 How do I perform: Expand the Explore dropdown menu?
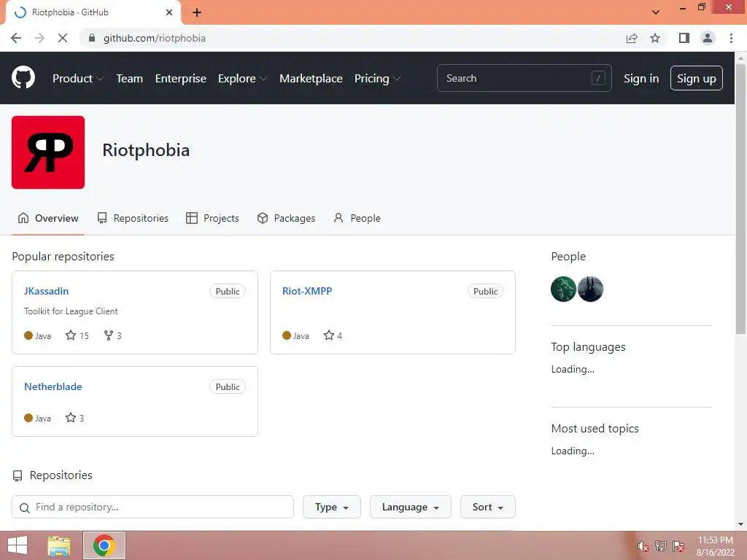[242, 78]
